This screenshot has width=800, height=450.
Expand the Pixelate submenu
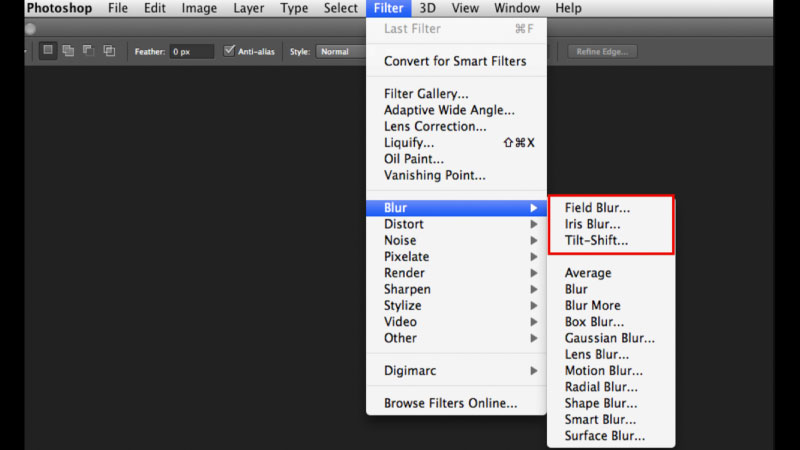[x=456, y=257]
